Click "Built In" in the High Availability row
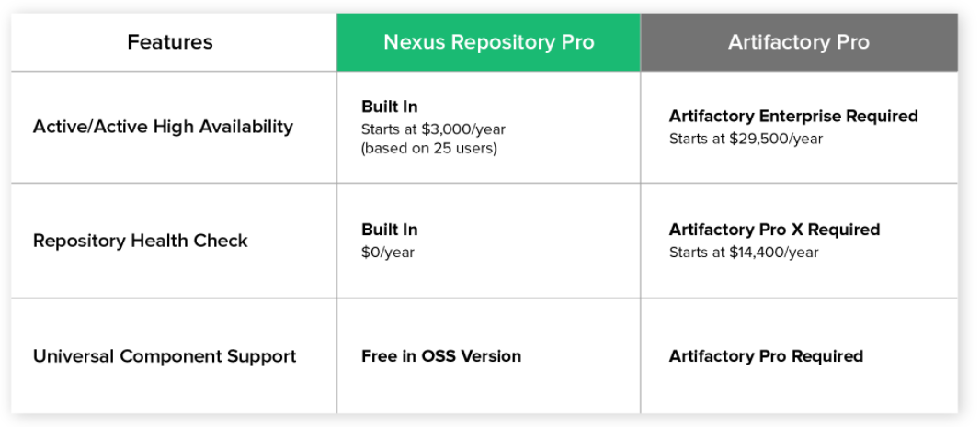980x427 pixels. 390,107
